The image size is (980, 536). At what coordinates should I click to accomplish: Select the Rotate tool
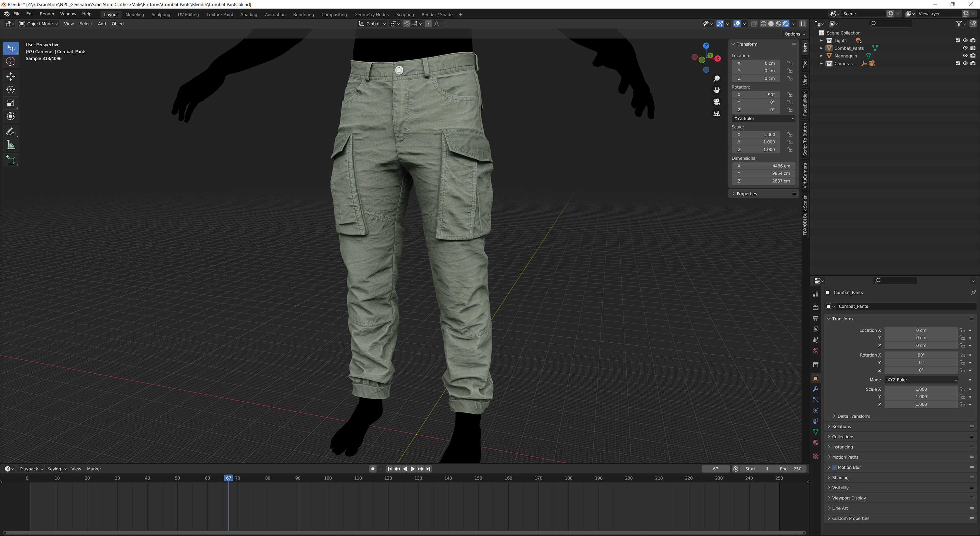point(11,90)
